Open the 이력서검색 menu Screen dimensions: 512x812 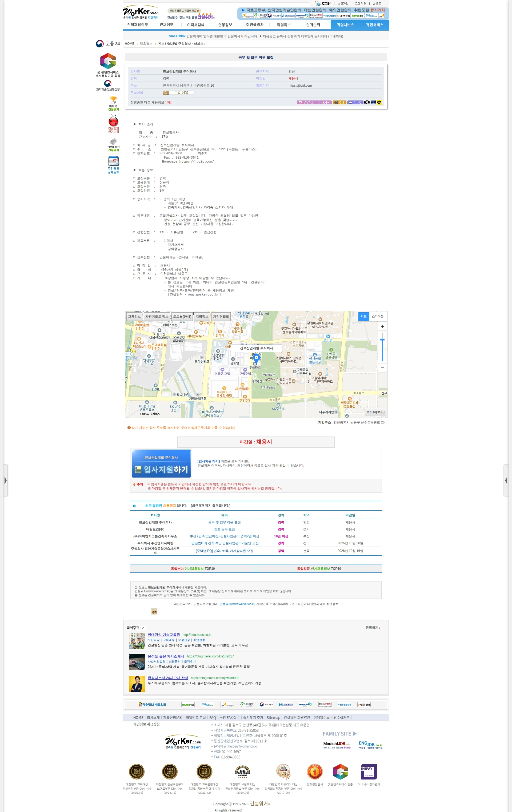click(196, 25)
